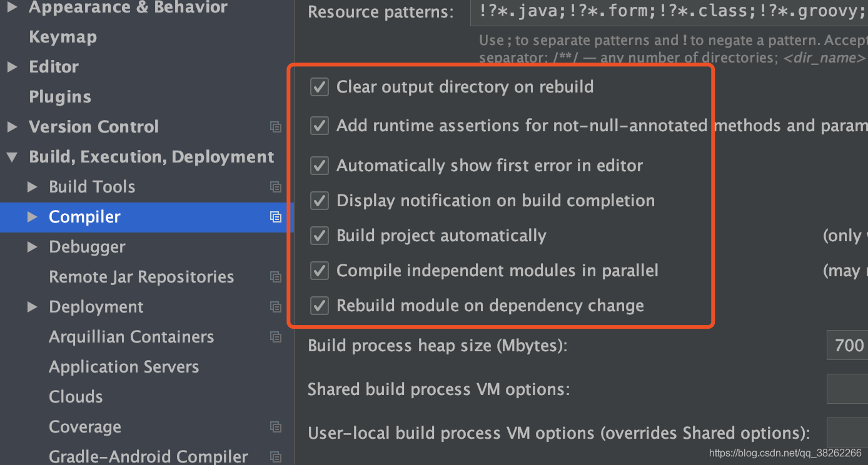
Task: Disable Compile independent modules in parallel
Action: point(320,271)
